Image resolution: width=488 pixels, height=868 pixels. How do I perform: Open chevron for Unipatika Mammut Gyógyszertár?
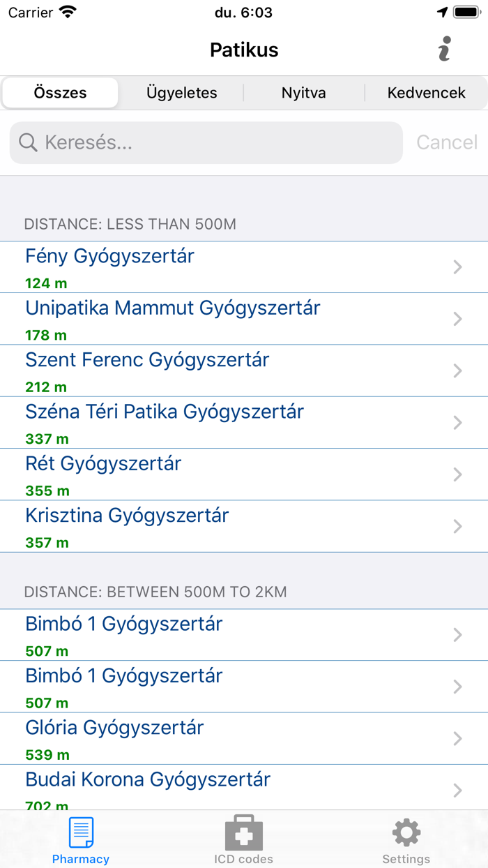click(457, 319)
